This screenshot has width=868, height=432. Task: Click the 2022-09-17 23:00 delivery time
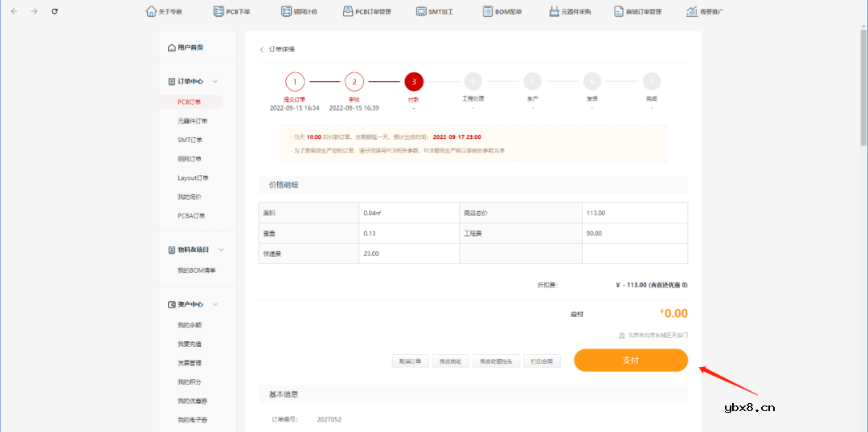click(x=457, y=137)
